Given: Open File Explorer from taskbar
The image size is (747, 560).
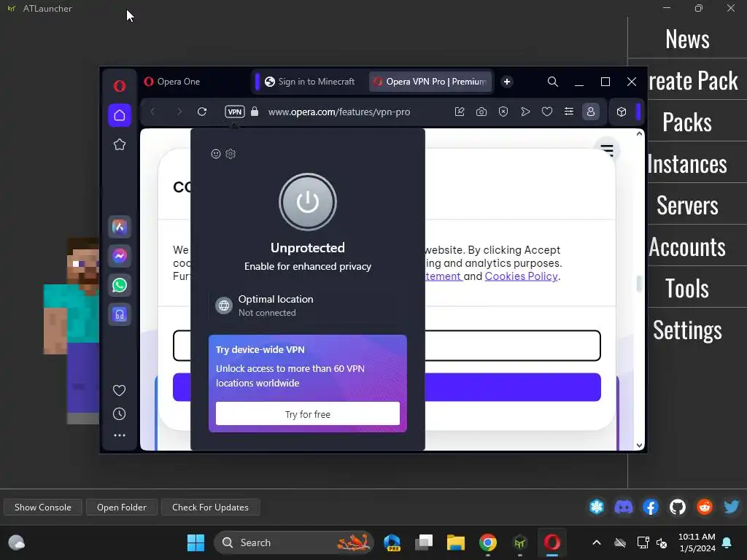Looking at the screenshot, I should click(455, 542).
